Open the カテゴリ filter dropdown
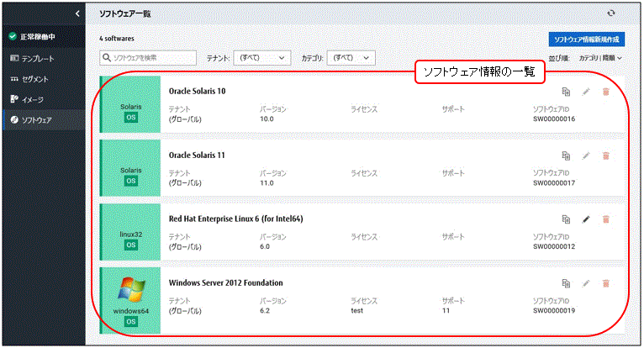644x348 pixels. pyautogui.click(x=351, y=58)
